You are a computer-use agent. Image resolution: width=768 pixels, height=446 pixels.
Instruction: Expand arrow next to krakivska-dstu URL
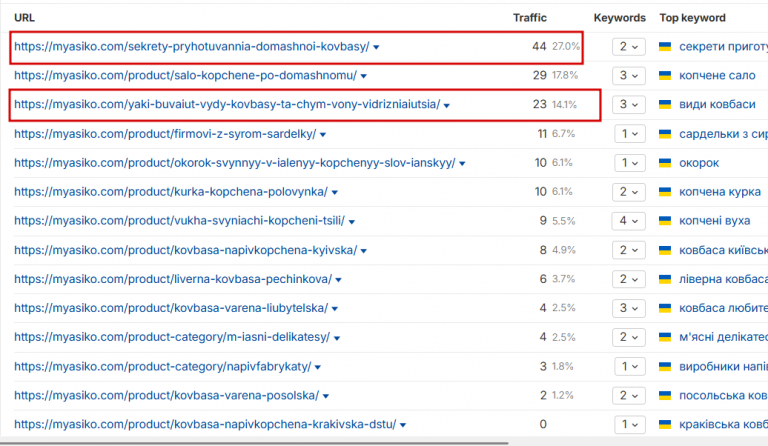point(403,425)
